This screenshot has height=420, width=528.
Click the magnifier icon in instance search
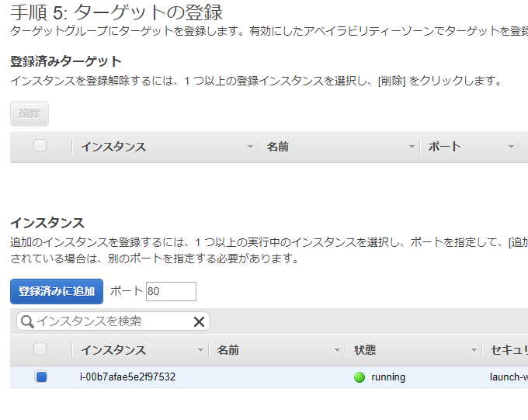(27, 321)
